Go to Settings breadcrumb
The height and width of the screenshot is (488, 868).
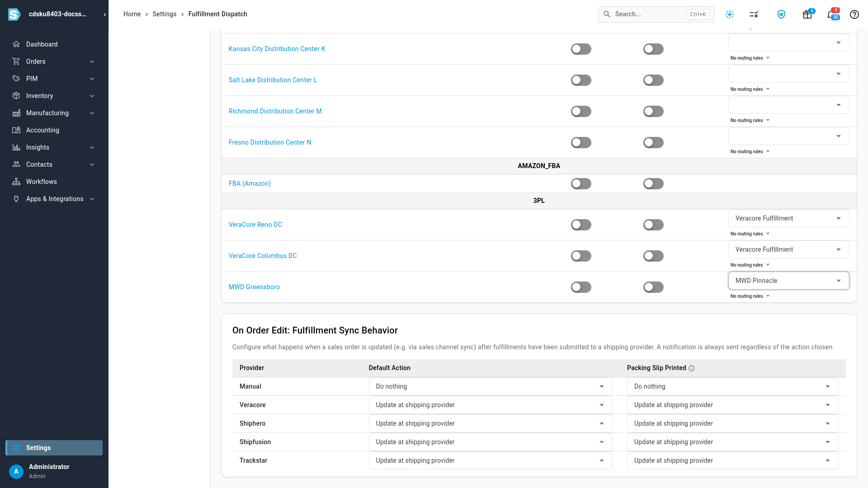(165, 14)
